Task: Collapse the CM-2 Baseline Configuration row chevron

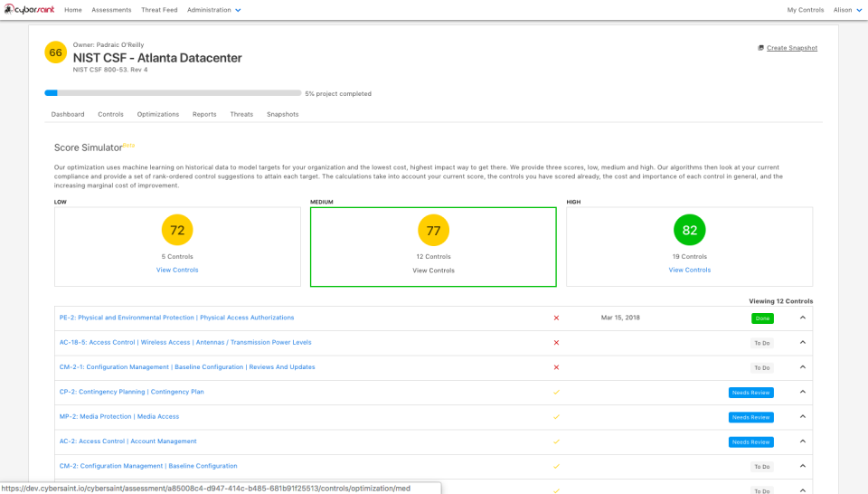Action: [x=803, y=466]
